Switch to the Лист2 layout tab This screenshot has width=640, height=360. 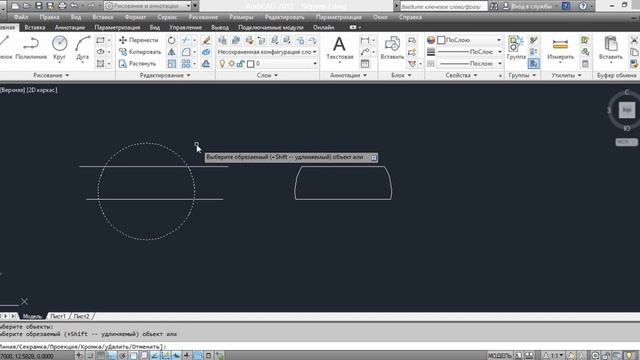pos(82,316)
